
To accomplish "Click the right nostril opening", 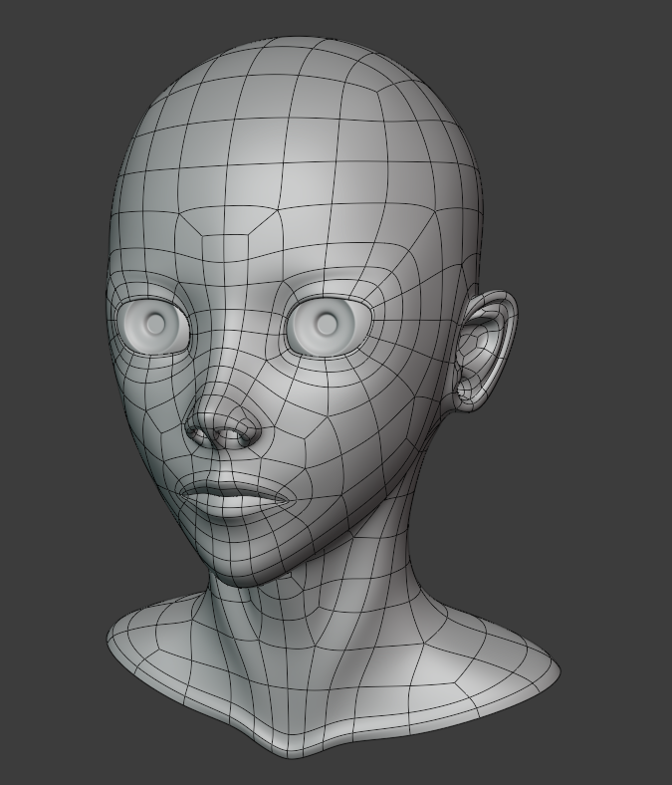I will click(244, 439).
